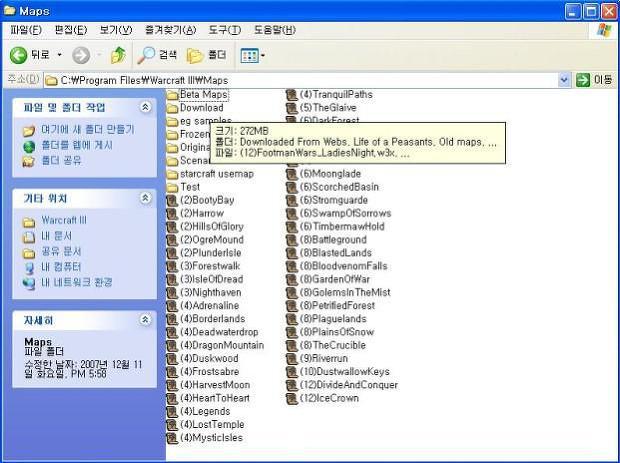The image size is (620, 463).
Task: Select file name (4)MysticIsles
Action: tap(212, 438)
